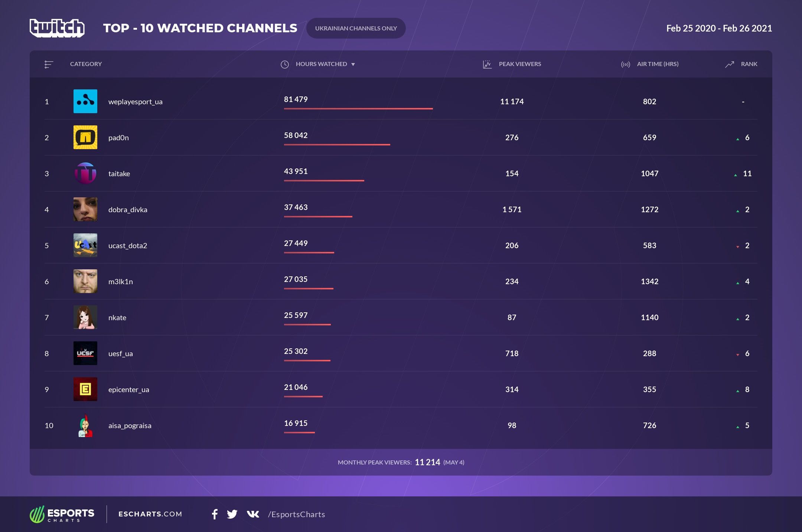This screenshot has height=532, width=802.
Task: Click the ucast_dota2 channel avatar
Action: [85, 245]
